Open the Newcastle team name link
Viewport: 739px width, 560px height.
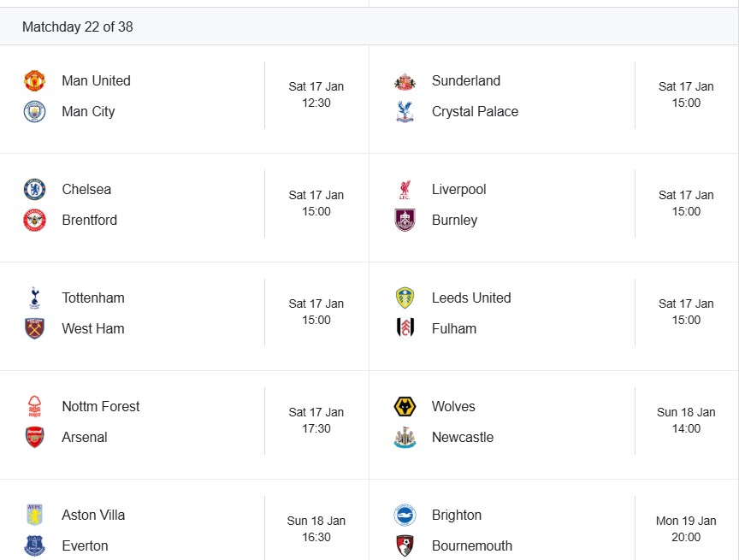tap(463, 438)
